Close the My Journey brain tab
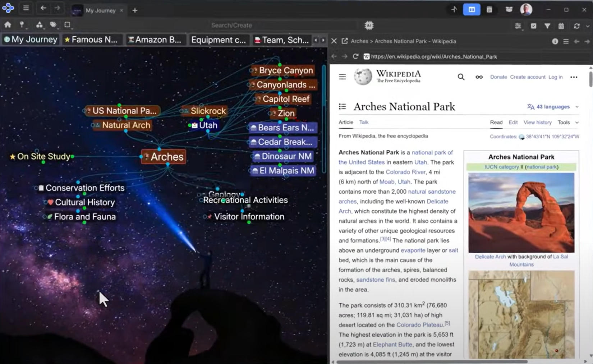 click(x=121, y=10)
